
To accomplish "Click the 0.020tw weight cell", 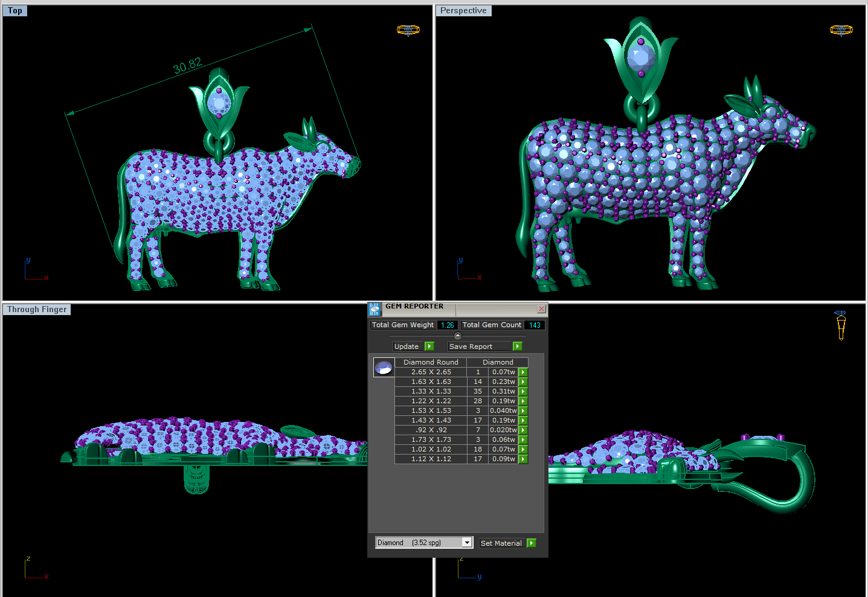I will (503, 430).
